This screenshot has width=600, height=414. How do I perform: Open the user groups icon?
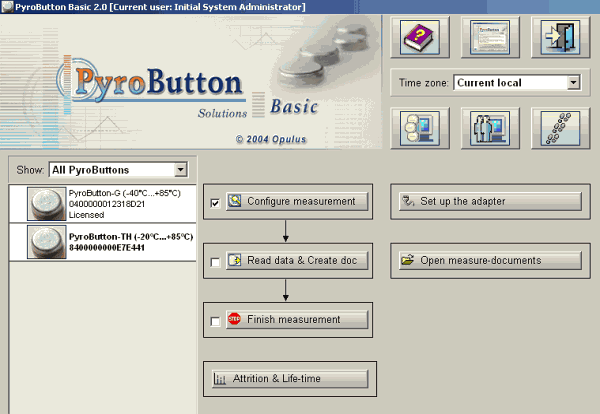(490, 128)
